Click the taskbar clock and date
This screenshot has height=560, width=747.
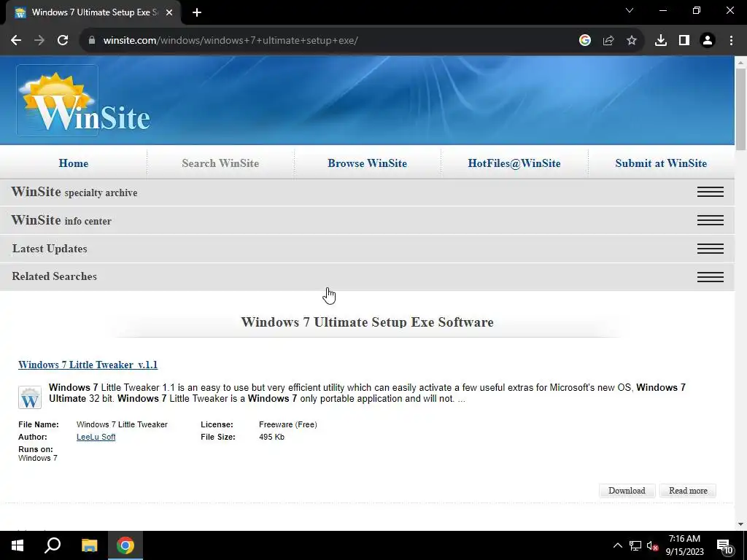[684, 545]
